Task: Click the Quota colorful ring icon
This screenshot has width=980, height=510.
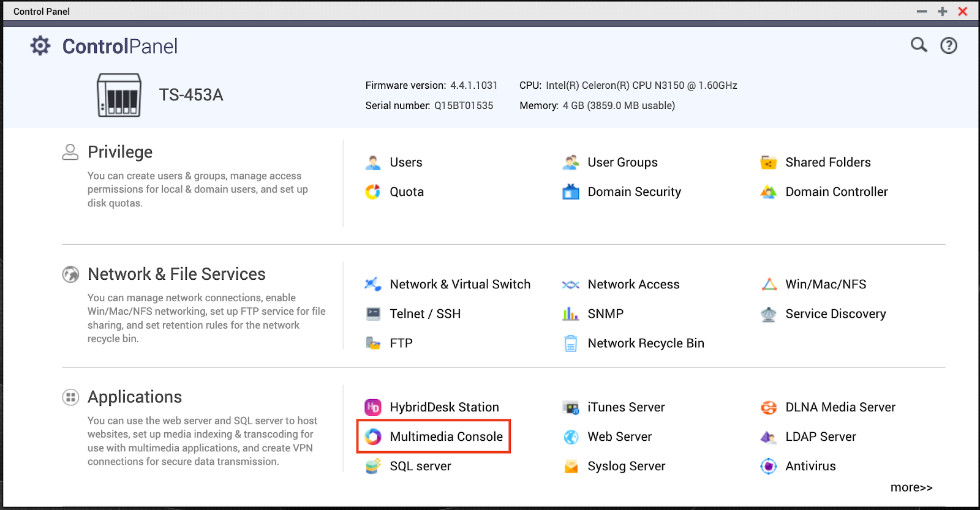Action: [x=373, y=192]
